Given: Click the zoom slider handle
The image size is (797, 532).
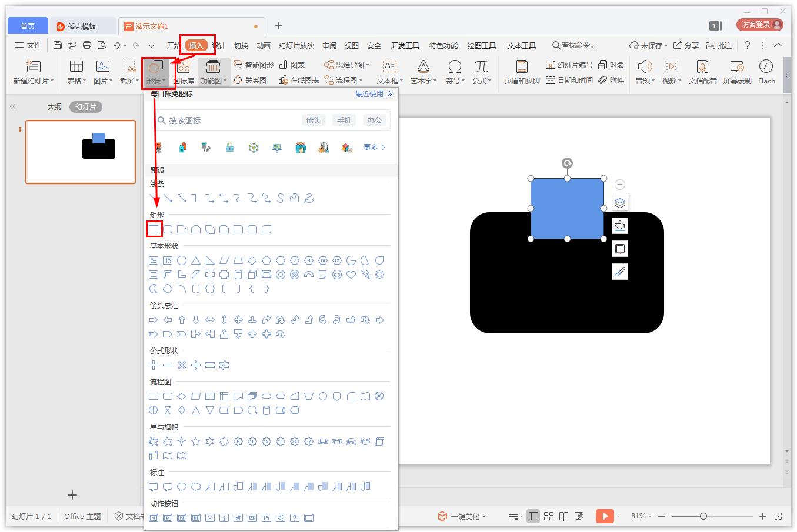Looking at the screenshot, I should click(703, 516).
